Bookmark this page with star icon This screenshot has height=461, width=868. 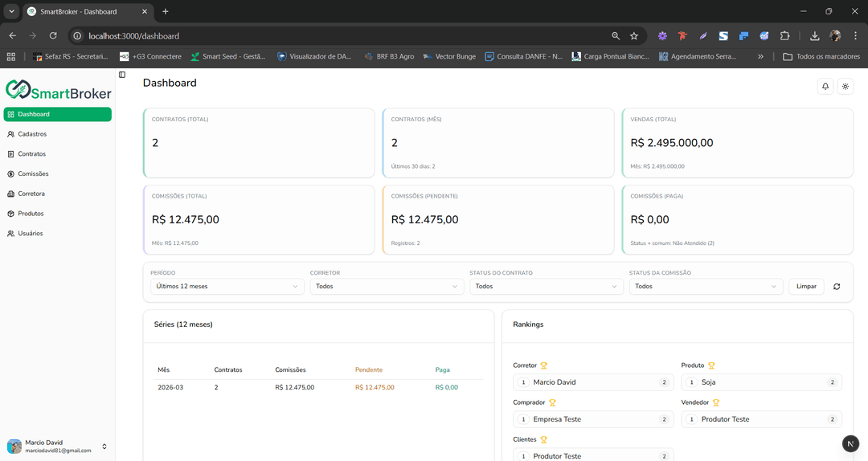coord(634,36)
